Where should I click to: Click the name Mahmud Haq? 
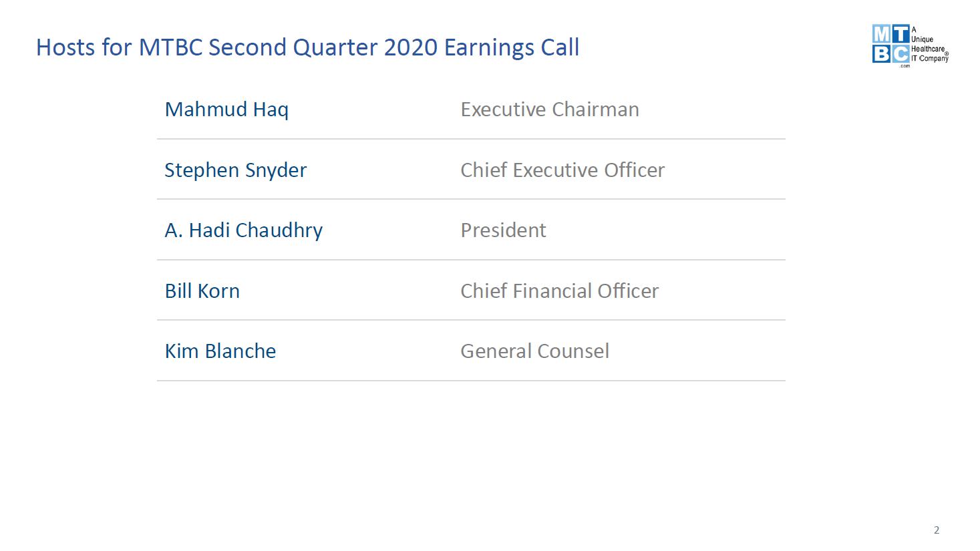tap(226, 110)
